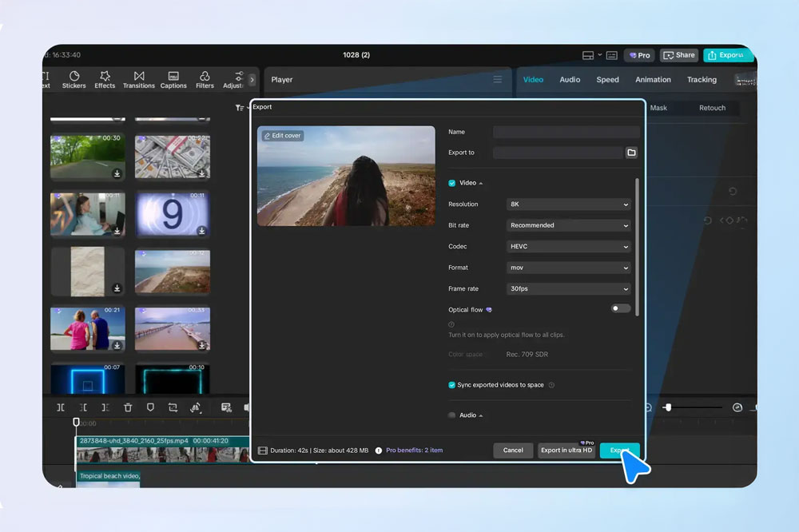Adjust the timeline zoom slider
The width and height of the screenshot is (799, 532).
[668, 407]
